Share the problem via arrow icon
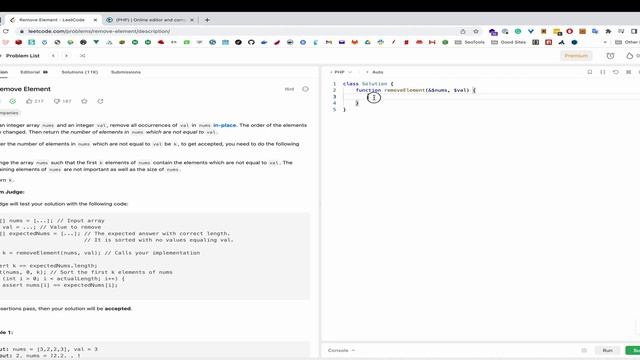The image size is (640, 360). tap(100, 101)
